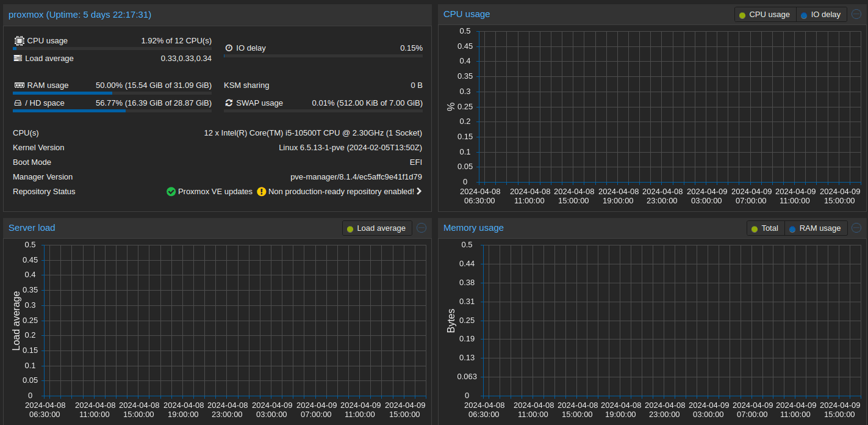Click the memory module icon beside RAM usage
868x425 pixels.
(x=19, y=85)
